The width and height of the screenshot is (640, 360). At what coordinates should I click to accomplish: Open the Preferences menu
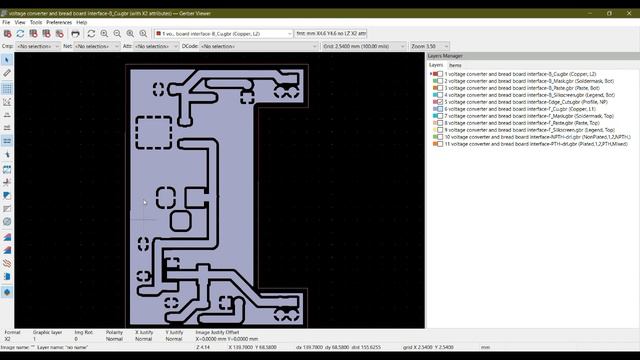click(59, 22)
